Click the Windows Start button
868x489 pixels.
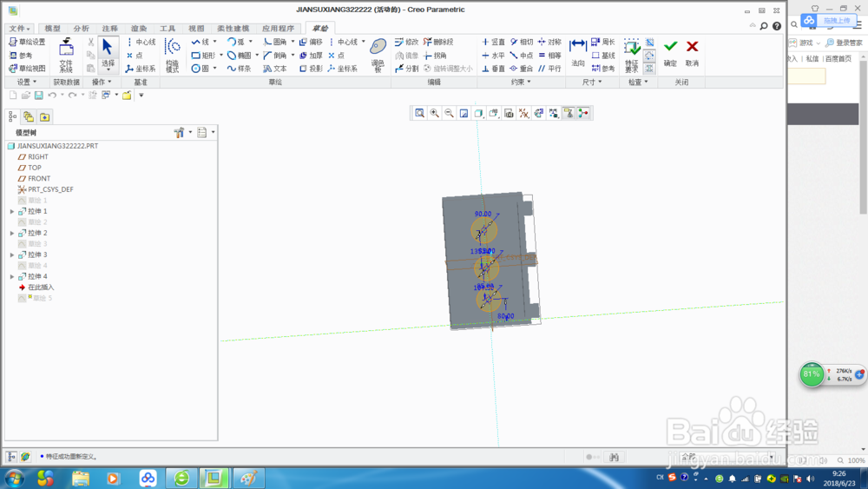15,478
